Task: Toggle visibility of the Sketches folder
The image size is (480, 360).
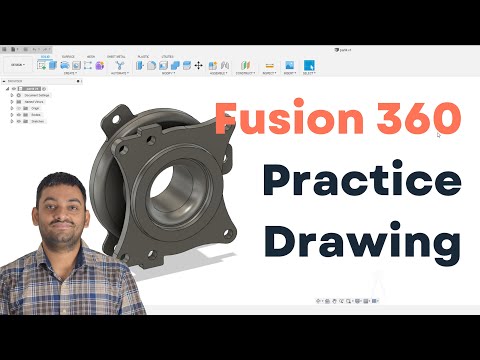Action: click(19, 121)
